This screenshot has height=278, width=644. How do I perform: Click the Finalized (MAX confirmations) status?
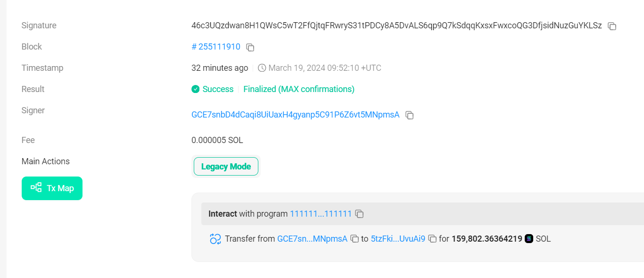299,89
